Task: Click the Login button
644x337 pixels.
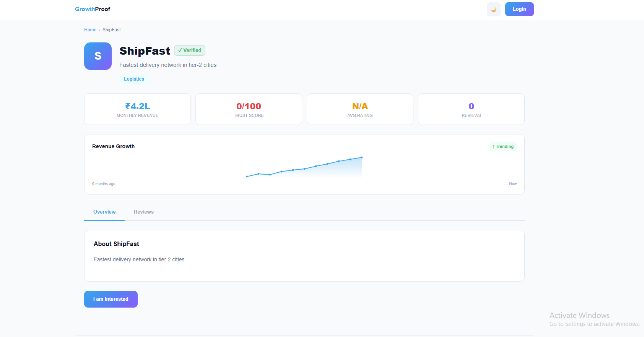Action: pos(519,9)
